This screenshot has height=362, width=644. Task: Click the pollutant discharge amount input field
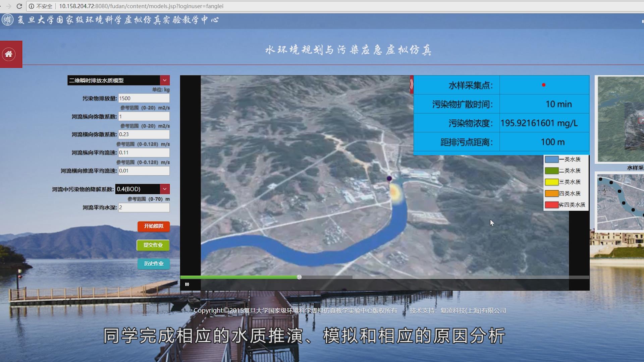coord(144,98)
